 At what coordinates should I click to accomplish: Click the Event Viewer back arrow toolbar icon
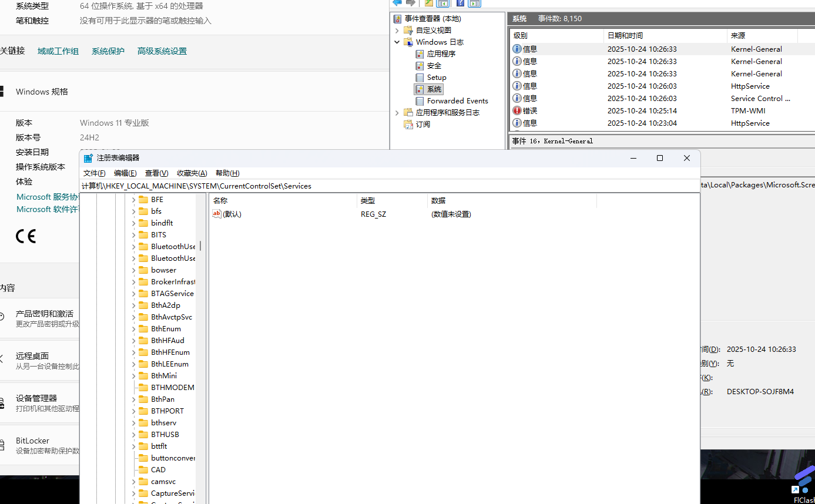(397, 2)
